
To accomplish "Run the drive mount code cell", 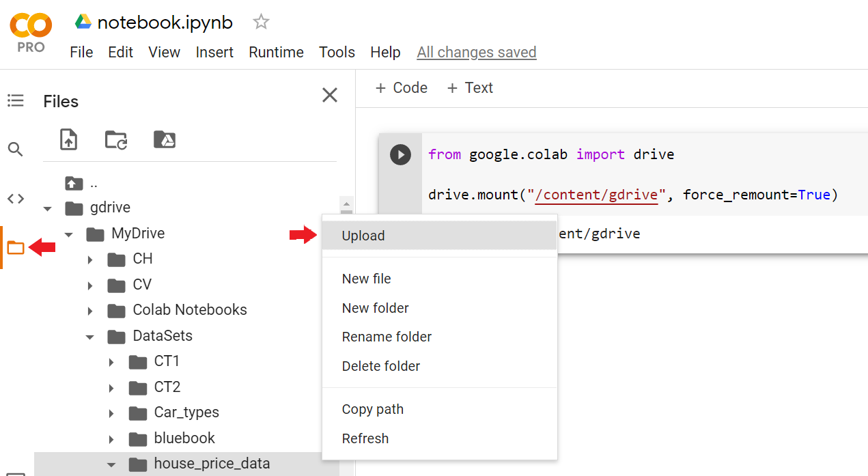I will [x=400, y=154].
